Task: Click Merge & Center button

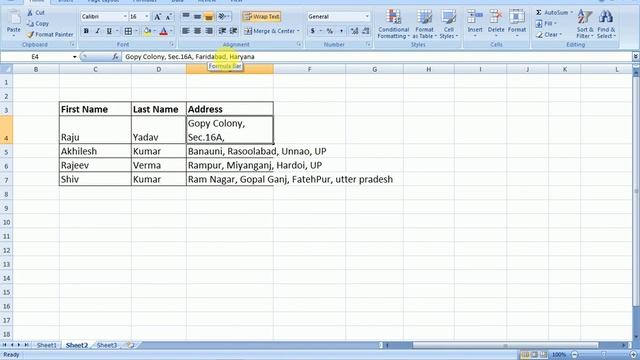Action: coord(269,31)
